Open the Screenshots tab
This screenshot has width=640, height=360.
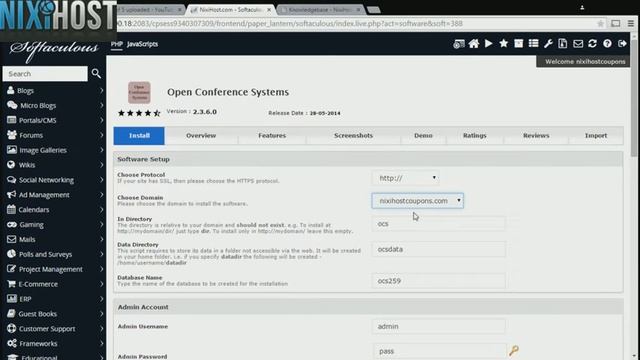(353, 136)
